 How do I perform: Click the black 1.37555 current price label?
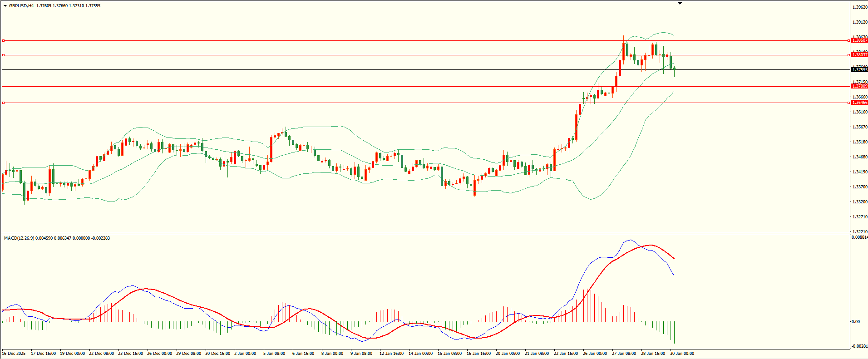pyautogui.click(x=859, y=70)
